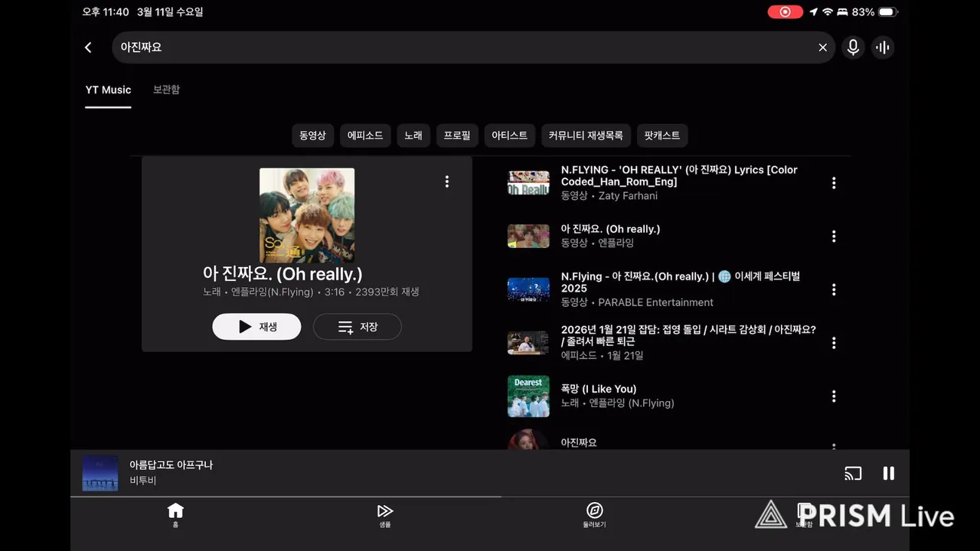Switch to the 보관함 tab
Image resolution: width=980 pixels, height=551 pixels.
(166, 90)
